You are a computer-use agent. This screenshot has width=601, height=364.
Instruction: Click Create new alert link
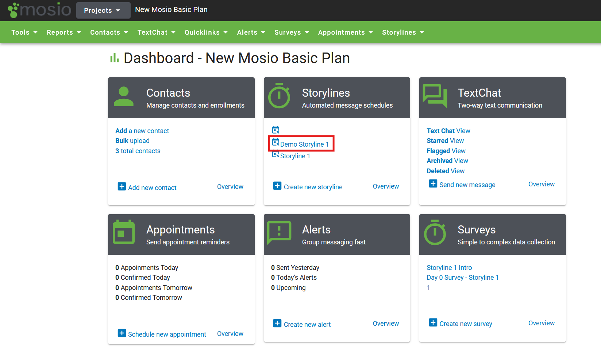[307, 325]
